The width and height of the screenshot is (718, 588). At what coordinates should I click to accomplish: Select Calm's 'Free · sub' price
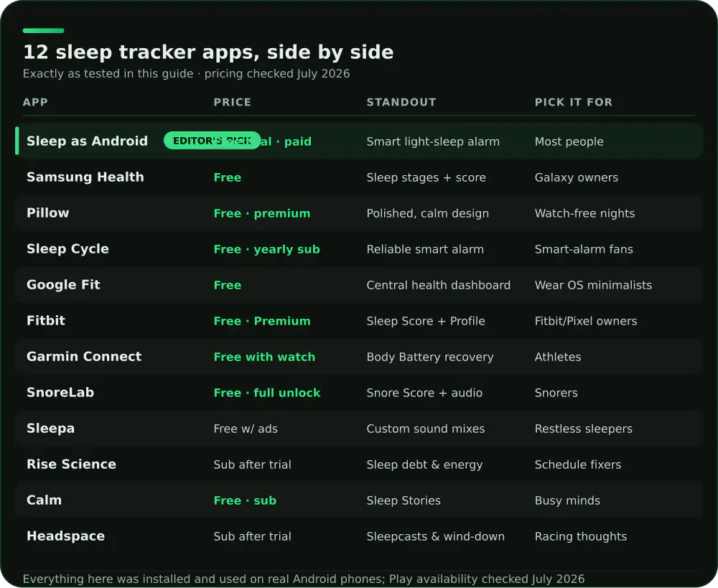245,500
